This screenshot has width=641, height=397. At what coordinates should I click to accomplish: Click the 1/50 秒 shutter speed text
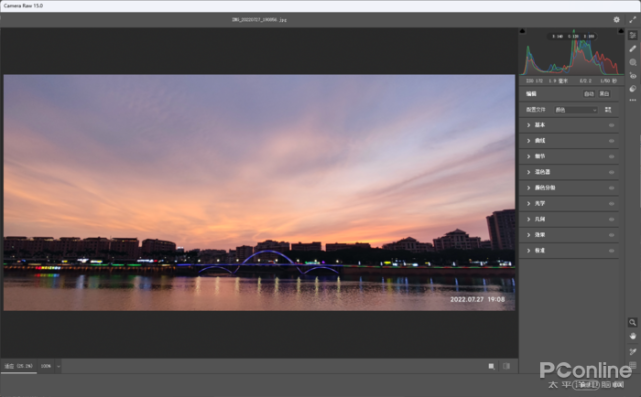pyautogui.click(x=608, y=81)
